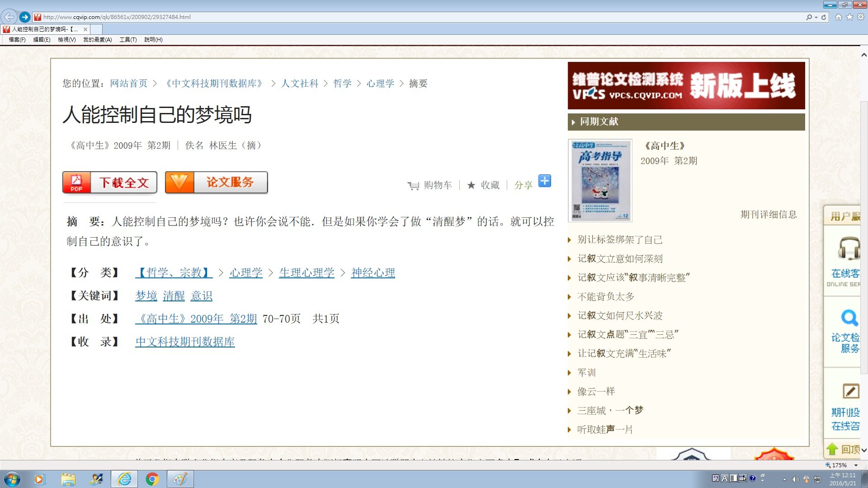Click the 下载全文 PDF download button

coord(110,183)
